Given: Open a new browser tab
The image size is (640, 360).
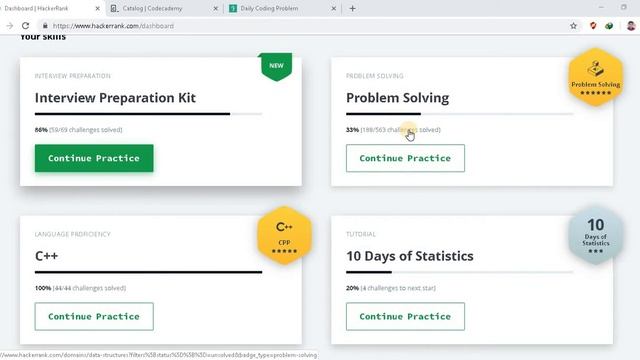Looking at the screenshot, I should point(353,8).
